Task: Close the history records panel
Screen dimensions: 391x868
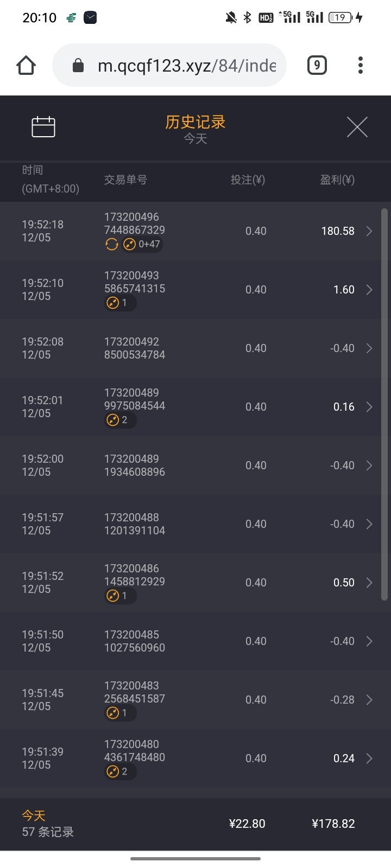Action: (x=357, y=127)
